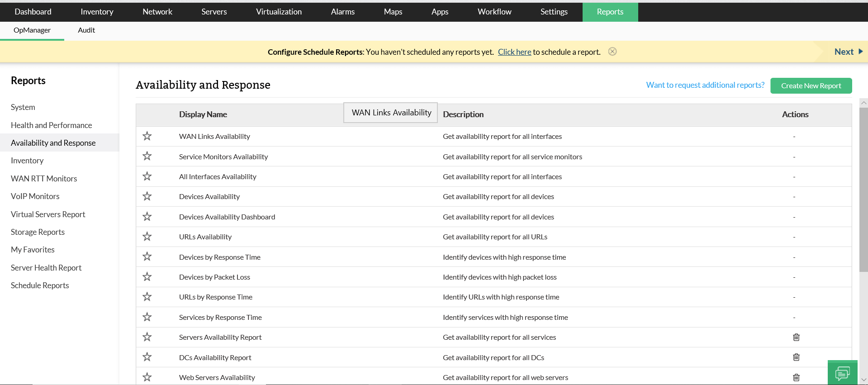
Task: Open the chat support widget
Action: point(842,373)
